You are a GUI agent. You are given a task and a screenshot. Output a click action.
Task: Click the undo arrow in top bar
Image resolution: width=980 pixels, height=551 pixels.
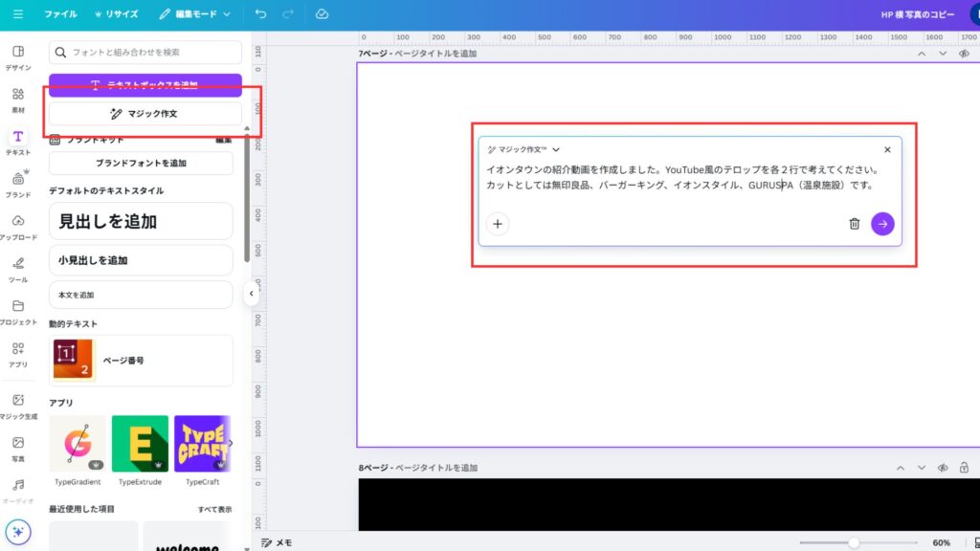pos(261,14)
